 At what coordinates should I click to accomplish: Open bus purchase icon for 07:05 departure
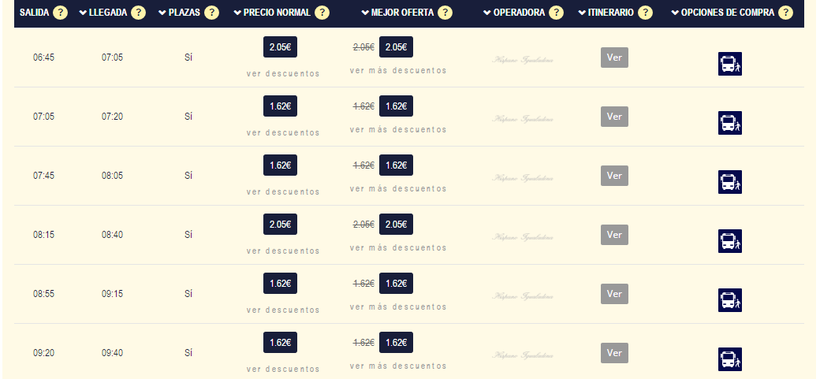730,123
